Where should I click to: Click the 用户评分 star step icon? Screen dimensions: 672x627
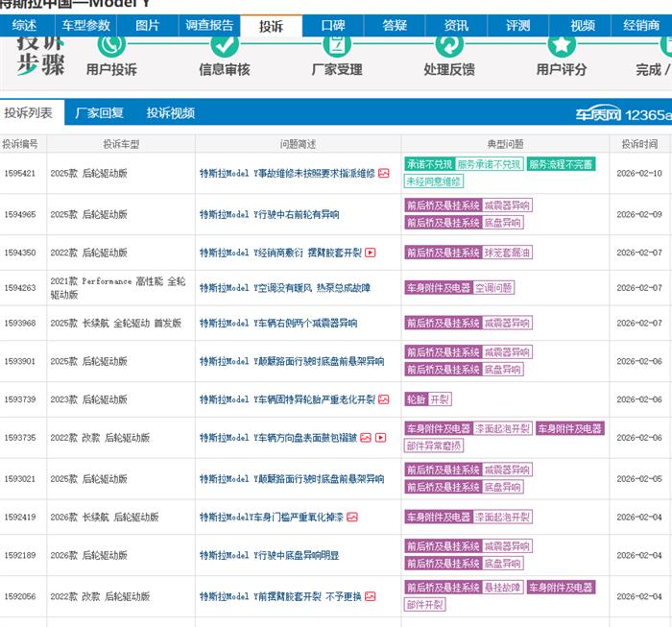tap(562, 43)
